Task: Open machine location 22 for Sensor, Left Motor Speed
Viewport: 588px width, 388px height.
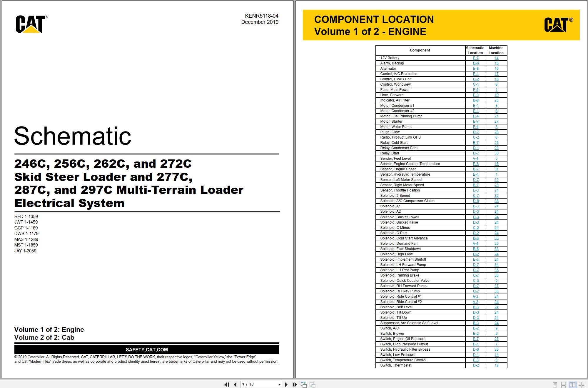Action: point(496,180)
